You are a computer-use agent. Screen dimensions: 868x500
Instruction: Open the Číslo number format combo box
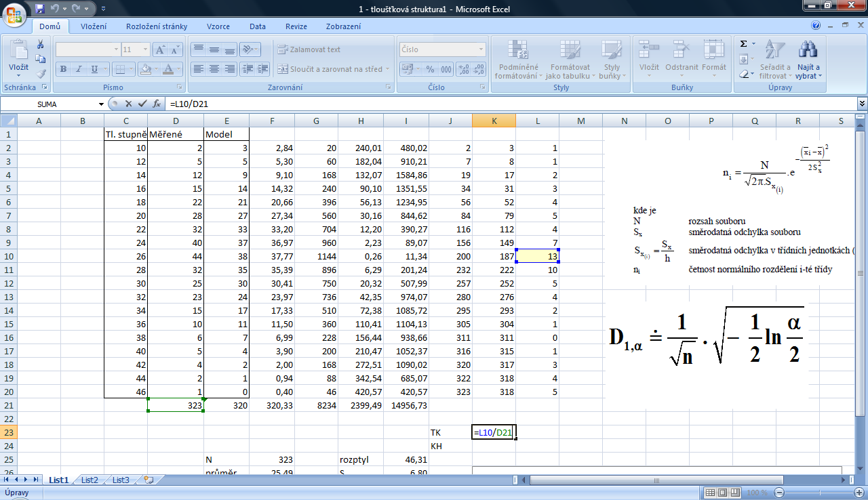click(443, 49)
